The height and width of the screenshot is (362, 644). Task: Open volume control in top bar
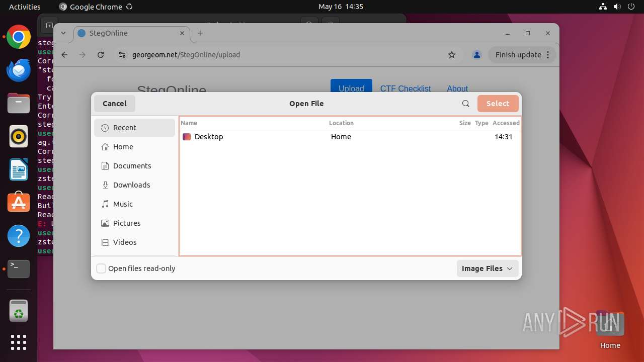point(617,7)
